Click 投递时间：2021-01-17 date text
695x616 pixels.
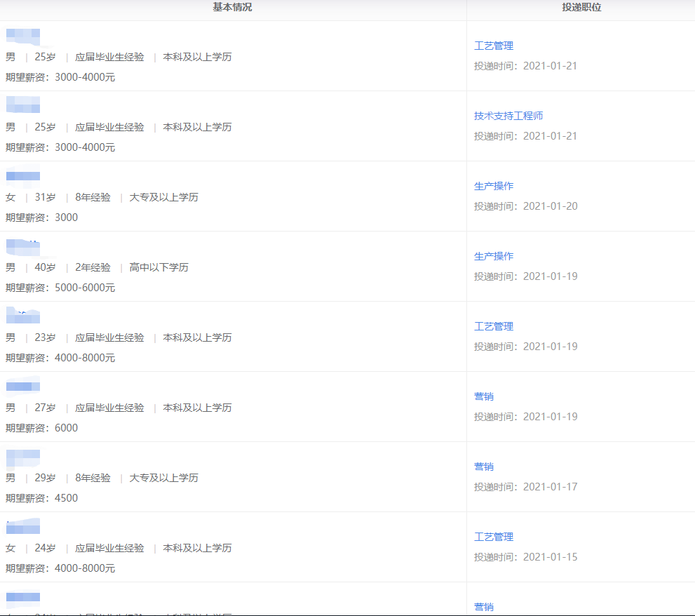[526, 487]
